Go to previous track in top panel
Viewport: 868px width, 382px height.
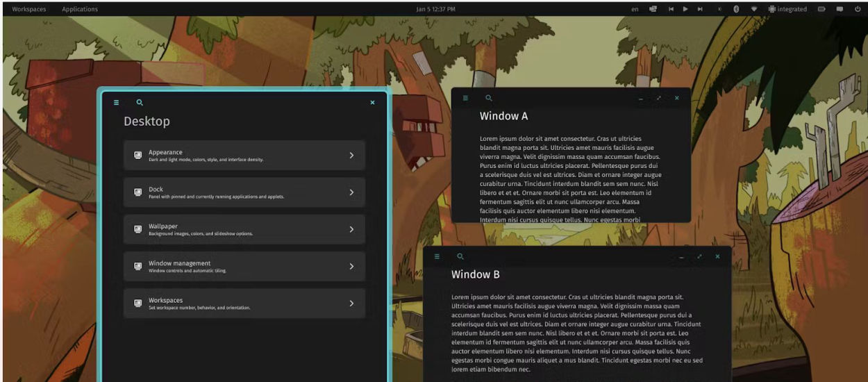[671, 9]
